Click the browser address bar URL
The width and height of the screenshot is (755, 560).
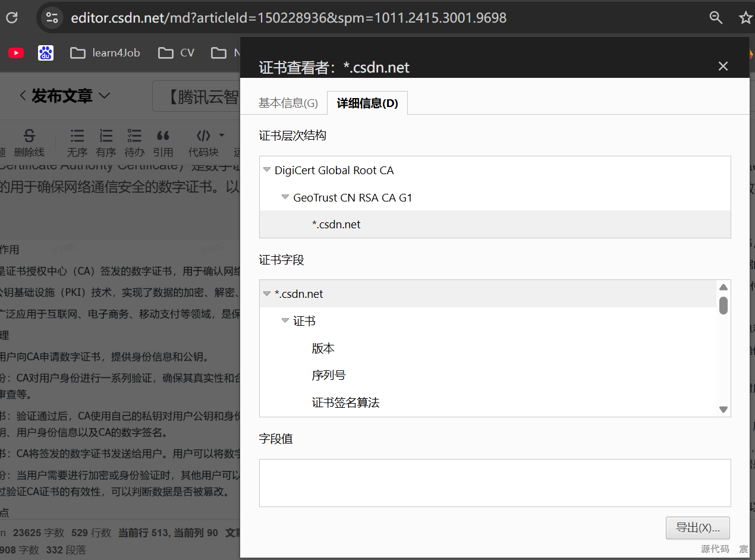(288, 18)
